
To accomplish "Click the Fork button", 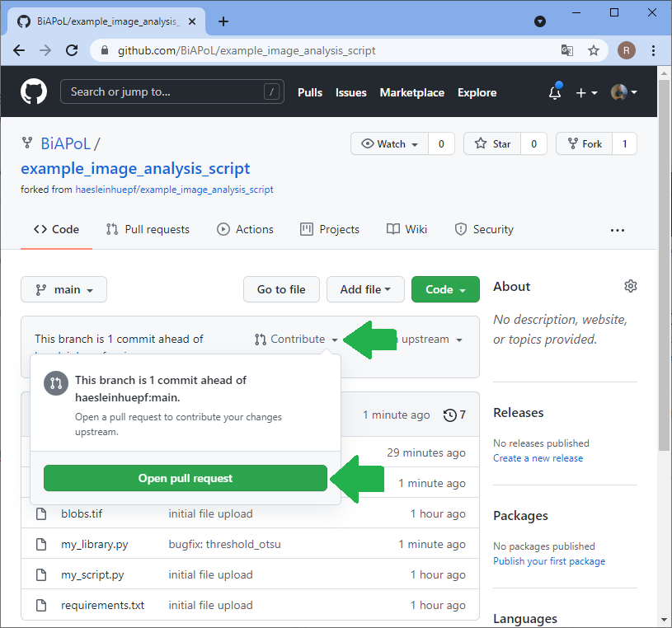I will [x=584, y=143].
